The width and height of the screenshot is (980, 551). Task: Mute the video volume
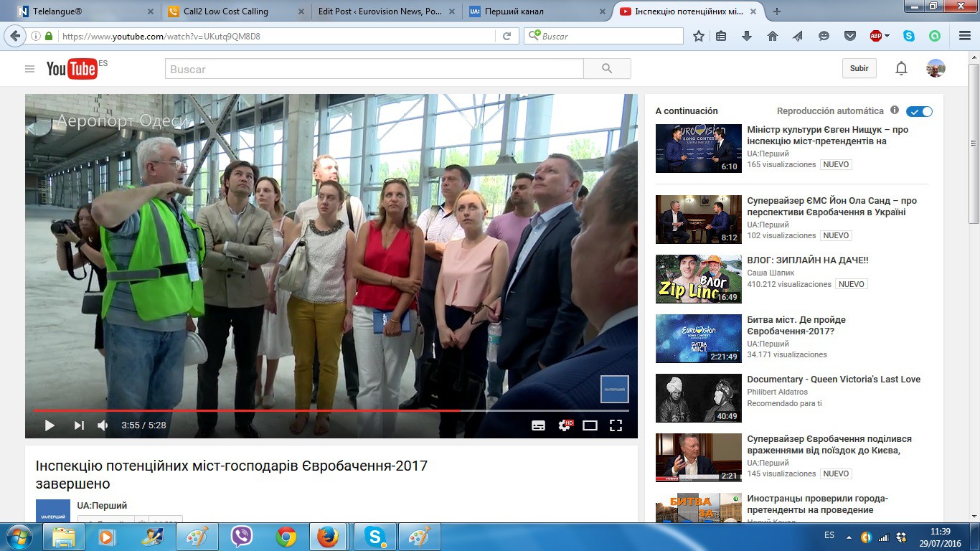click(x=103, y=425)
